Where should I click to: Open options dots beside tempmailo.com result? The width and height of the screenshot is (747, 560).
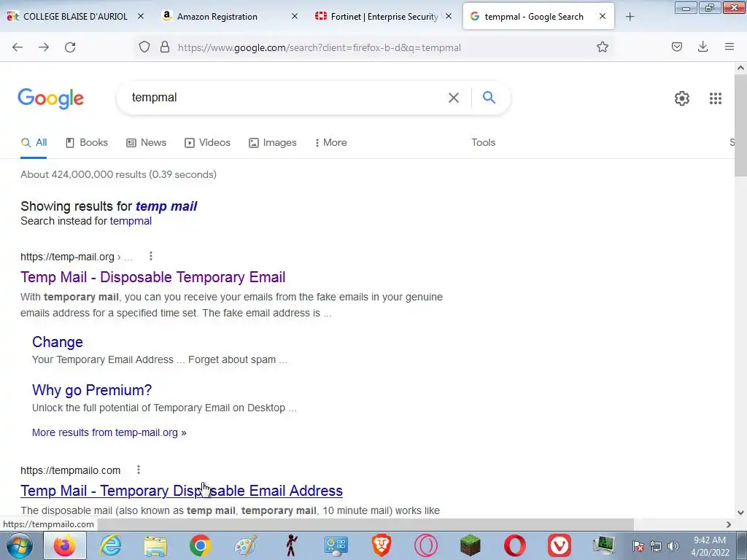[x=139, y=470]
